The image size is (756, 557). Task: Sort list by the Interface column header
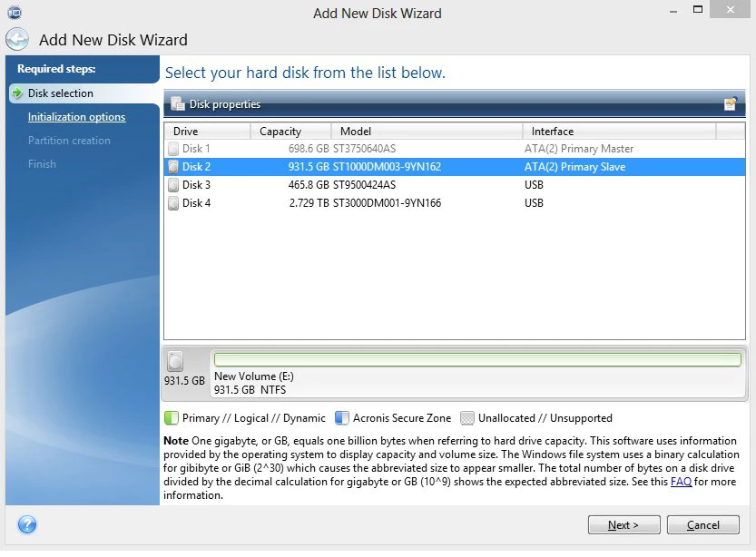point(619,132)
